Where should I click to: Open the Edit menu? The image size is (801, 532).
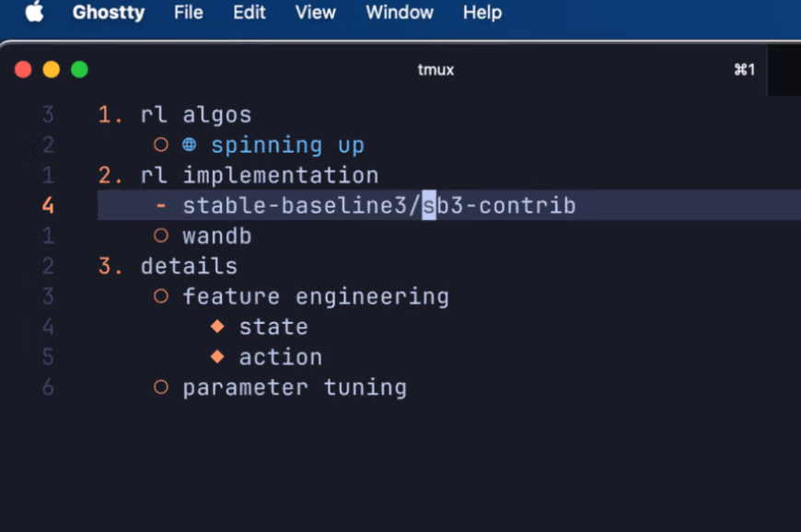click(249, 13)
